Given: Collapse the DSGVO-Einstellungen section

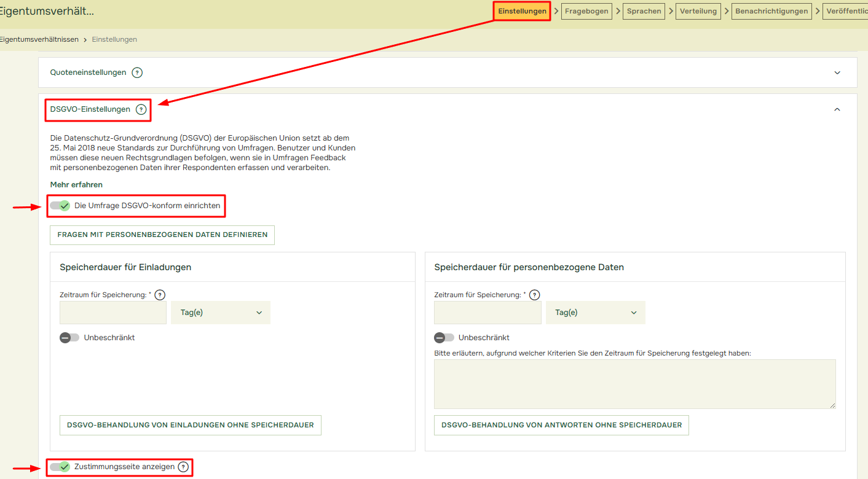Looking at the screenshot, I should point(837,109).
